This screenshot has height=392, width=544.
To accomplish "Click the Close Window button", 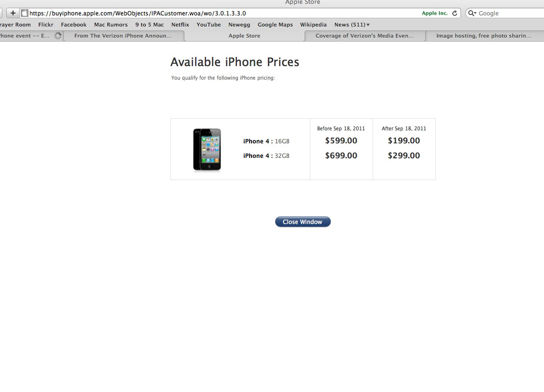I will (x=303, y=222).
